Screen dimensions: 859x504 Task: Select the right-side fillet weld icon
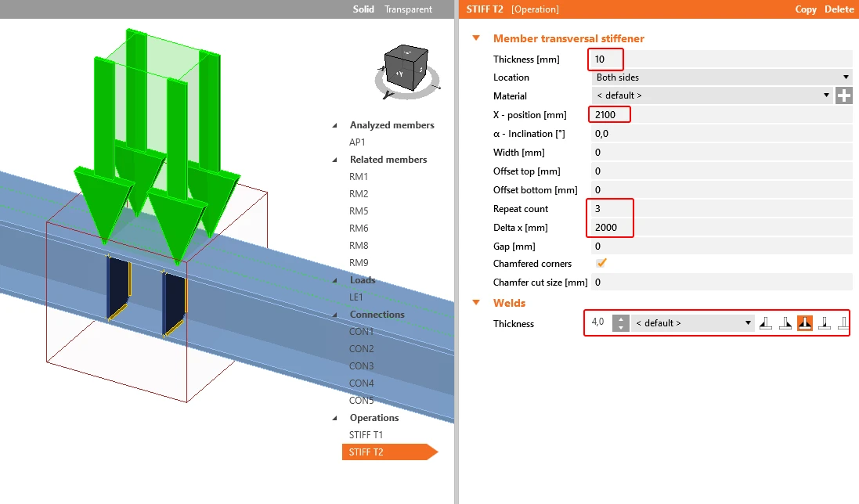(785, 323)
